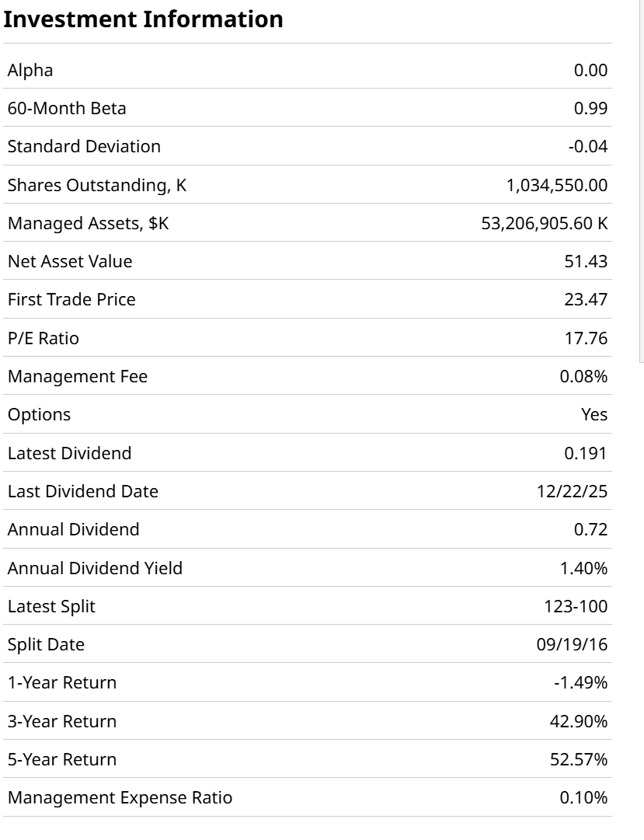Click the First Trade Price label
This screenshot has height=840, width=644.
click(x=71, y=300)
